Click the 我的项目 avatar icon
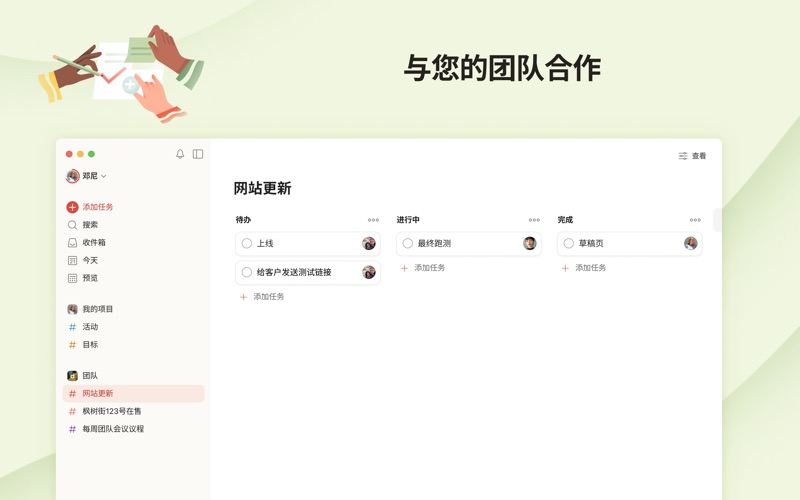800x500 pixels. point(72,309)
